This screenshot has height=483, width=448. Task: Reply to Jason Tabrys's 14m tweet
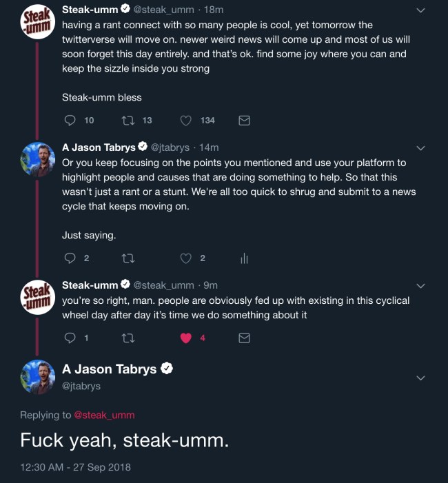69,258
